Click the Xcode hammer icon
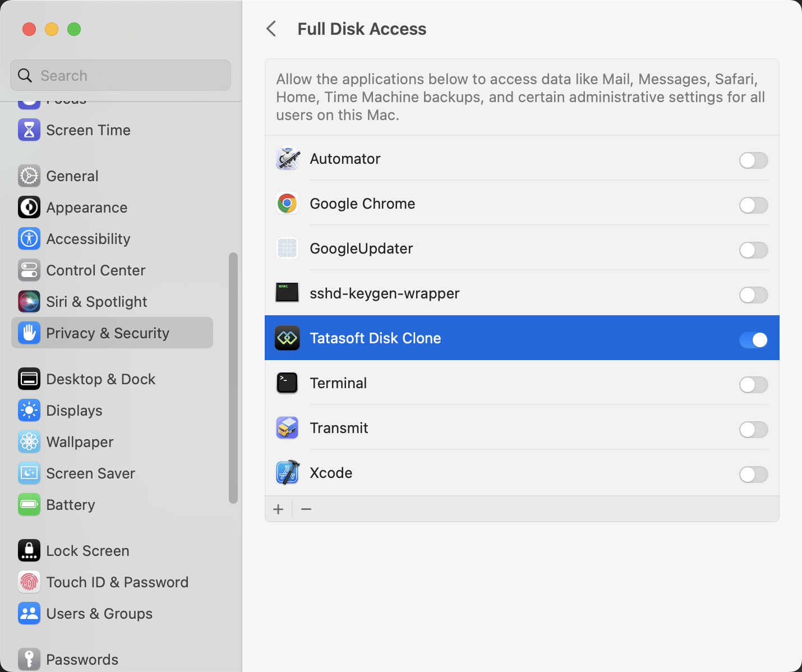This screenshot has width=802, height=672. [287, 472]
